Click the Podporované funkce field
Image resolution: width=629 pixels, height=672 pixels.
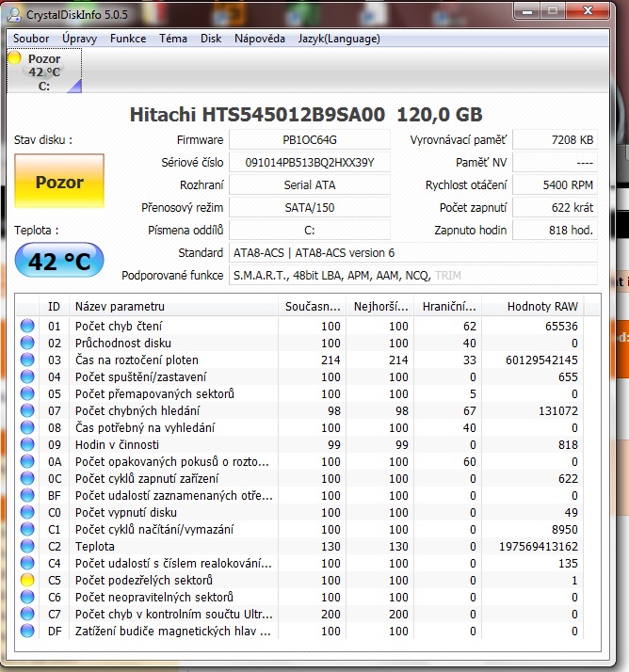(413, 275)
